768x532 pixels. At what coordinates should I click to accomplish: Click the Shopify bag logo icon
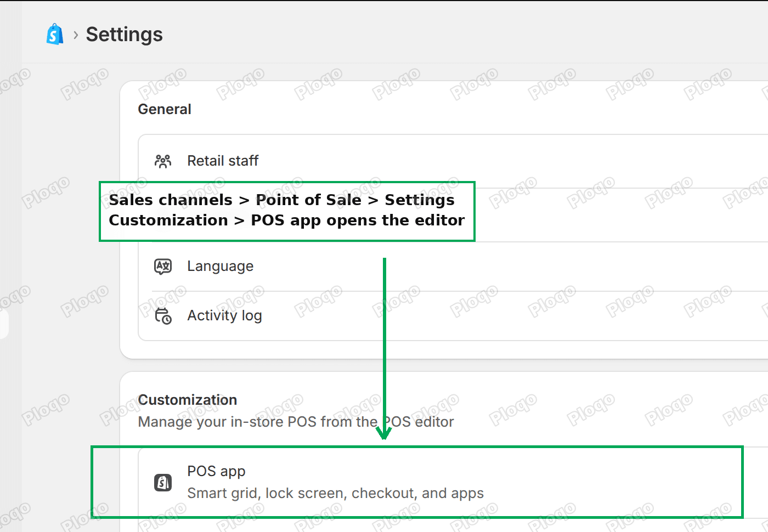click(55, 35)
